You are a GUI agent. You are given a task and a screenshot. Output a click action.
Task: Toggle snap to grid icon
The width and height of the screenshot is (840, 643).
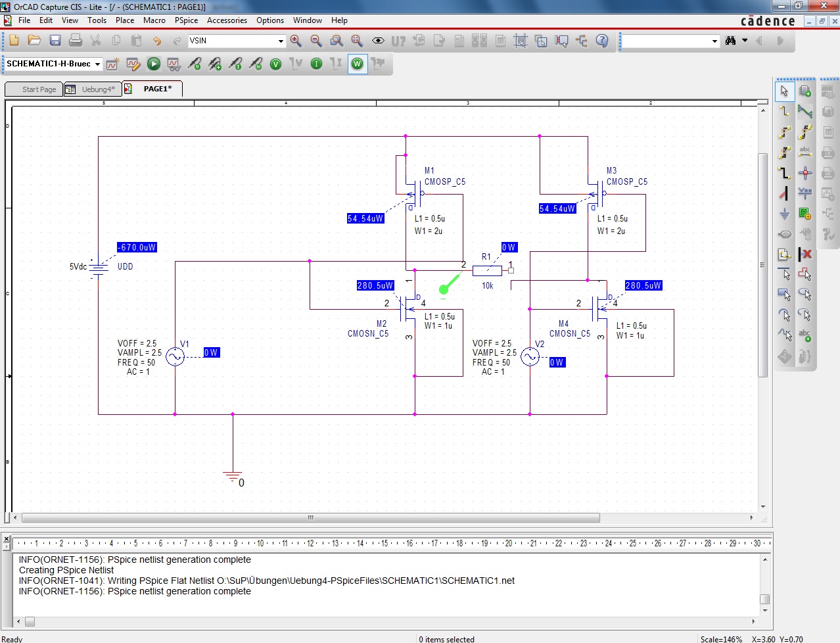tap(521, 41)
